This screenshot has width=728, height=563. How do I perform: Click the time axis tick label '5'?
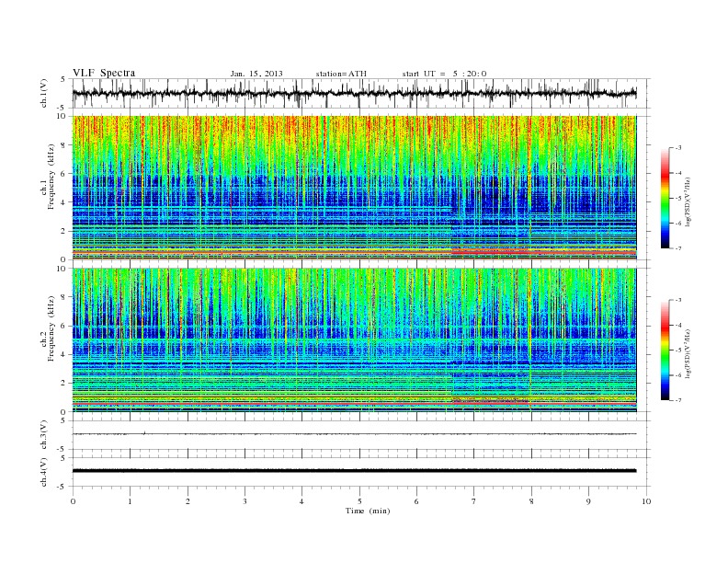tap(359, 501)
